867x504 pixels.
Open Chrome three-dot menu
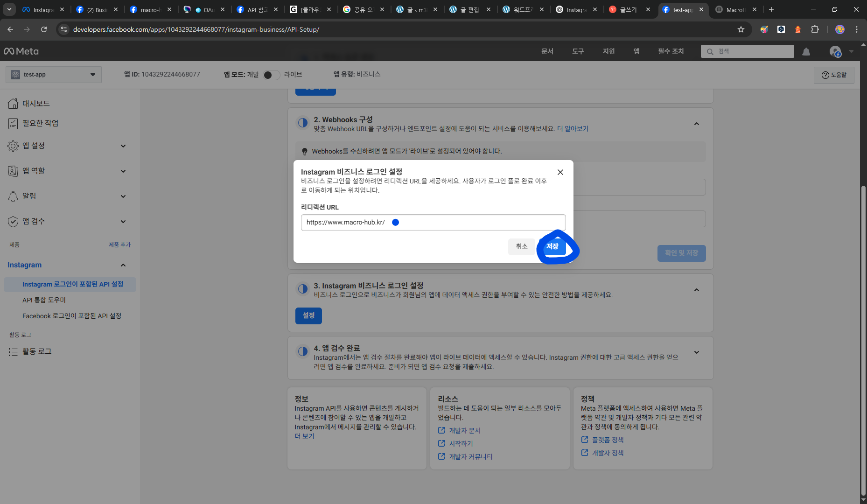tap(857, 29)
